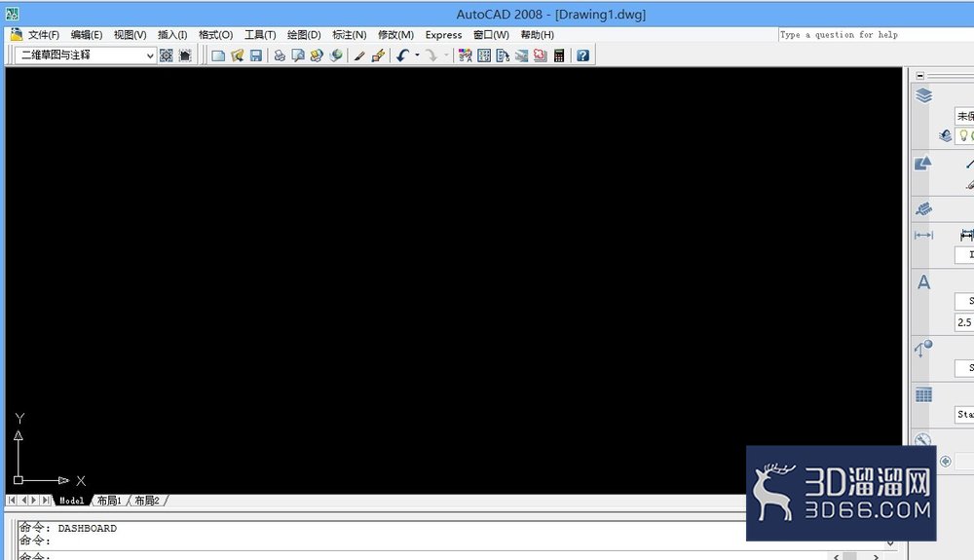Click the AutoCAD title bar application icon
The height and width of the screenshot is (560, 974).
point(12,13)
